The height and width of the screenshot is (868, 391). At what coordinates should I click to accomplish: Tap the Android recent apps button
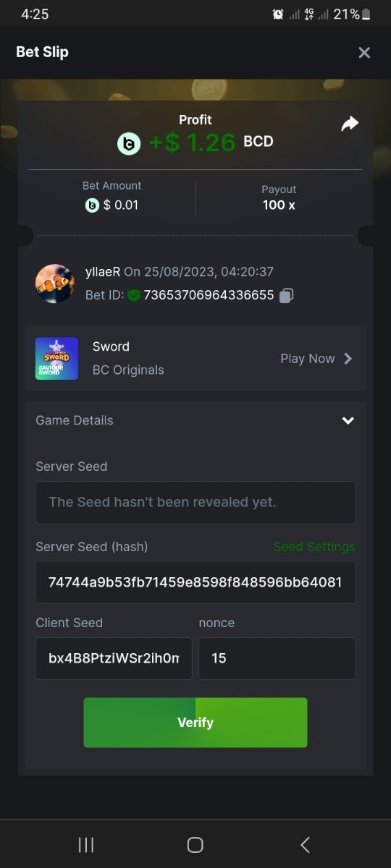tap(86, 844)
